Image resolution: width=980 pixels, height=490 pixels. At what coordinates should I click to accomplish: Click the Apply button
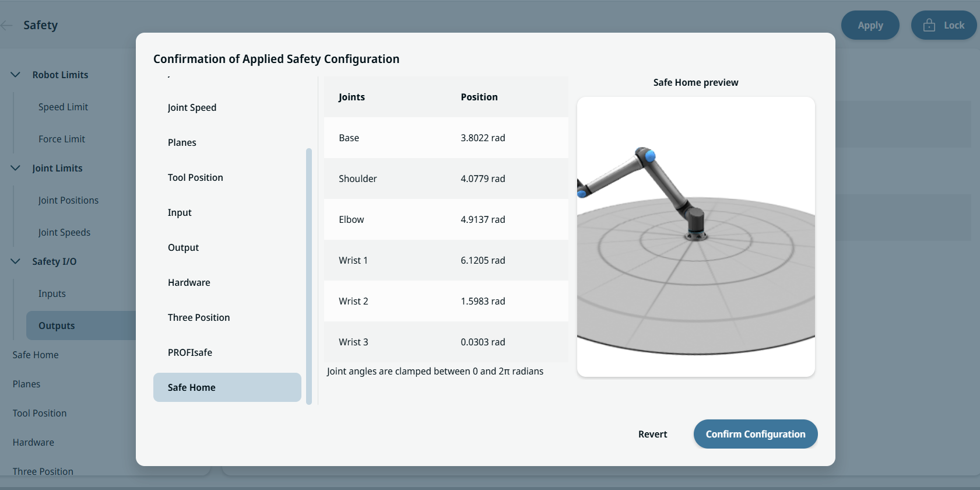[870, 25]
